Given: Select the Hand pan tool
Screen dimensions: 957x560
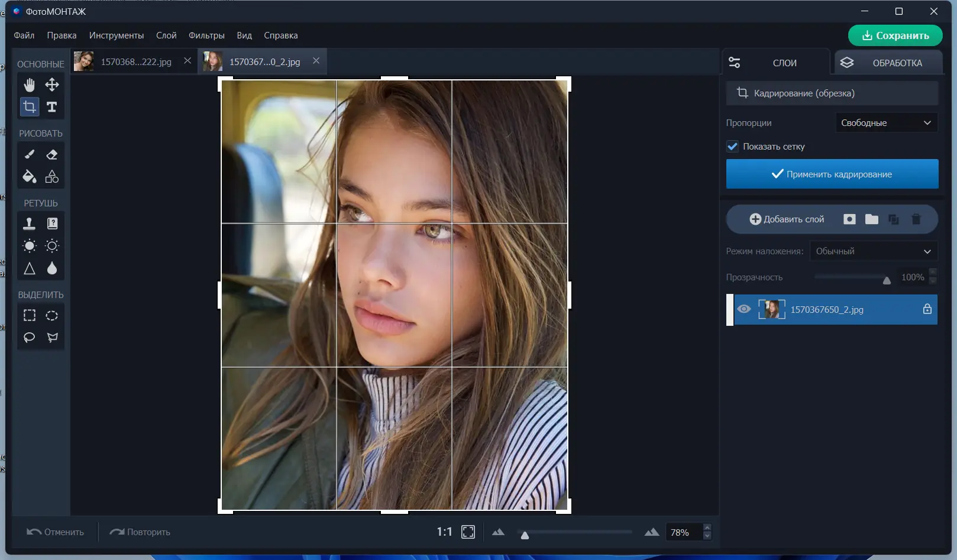Looking at the screenshot, I should click(29, 85).
